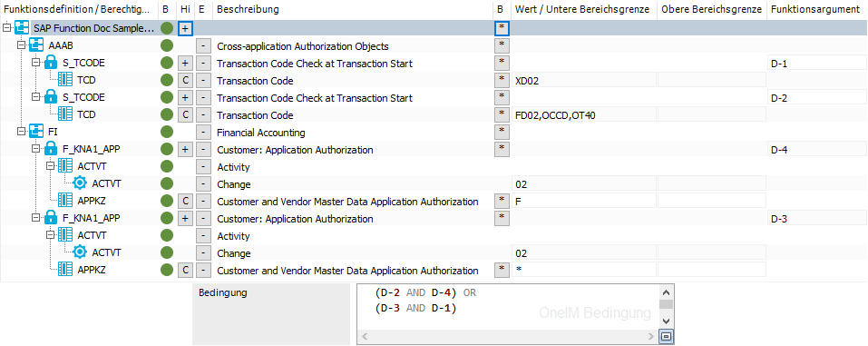The width and height of the screenshot is (868, 346).
Task: Click the TCD field icon for XD02
Action: [x=65, y=80]
